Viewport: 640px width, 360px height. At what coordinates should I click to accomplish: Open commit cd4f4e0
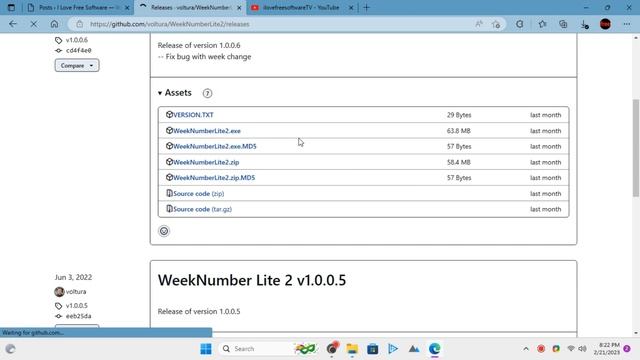point(78,50)
